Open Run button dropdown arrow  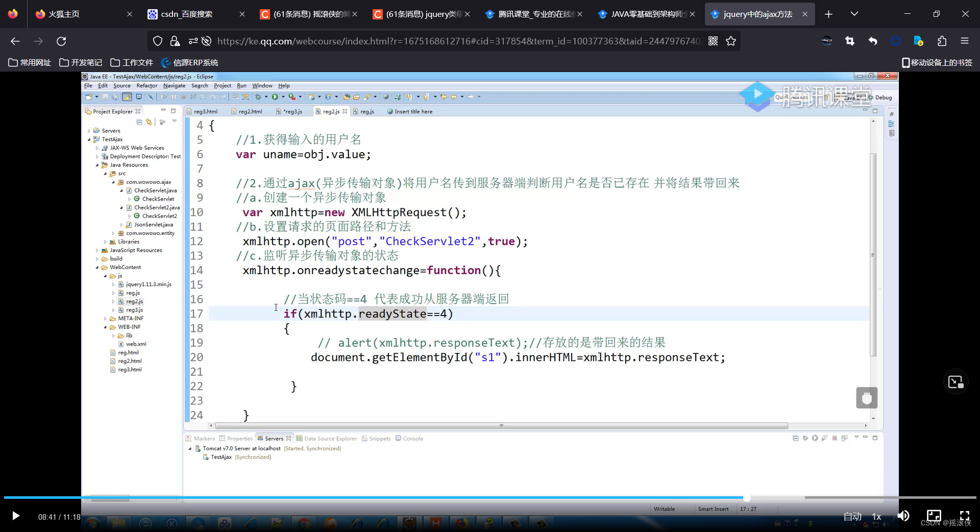283,97
